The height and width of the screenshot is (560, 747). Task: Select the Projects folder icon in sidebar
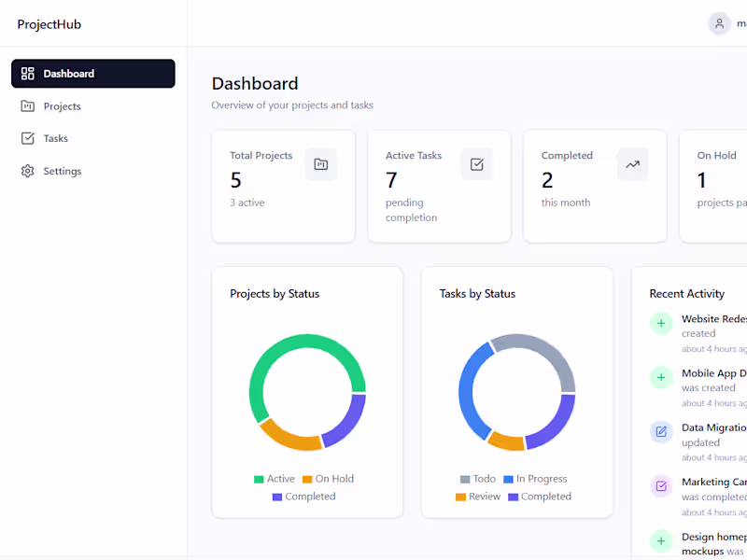coord(29,105)
